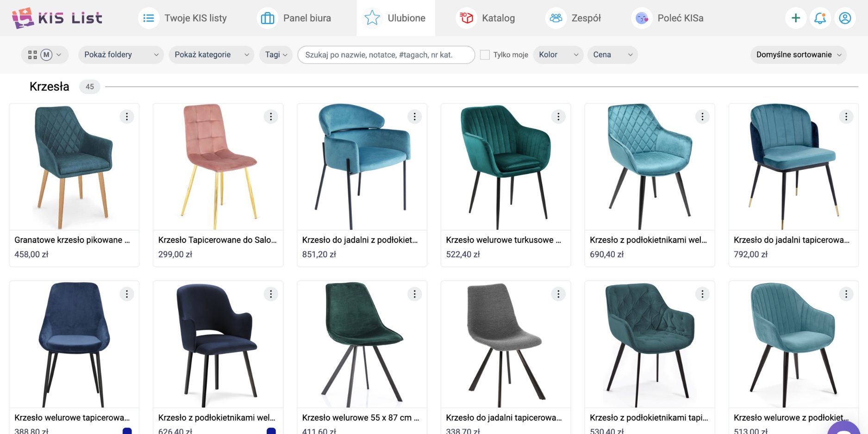Open three-dot menu on 792,00 zł chair
Image resolution: width=868 pixels, height=434 pixels.
[x=846, y=117]
